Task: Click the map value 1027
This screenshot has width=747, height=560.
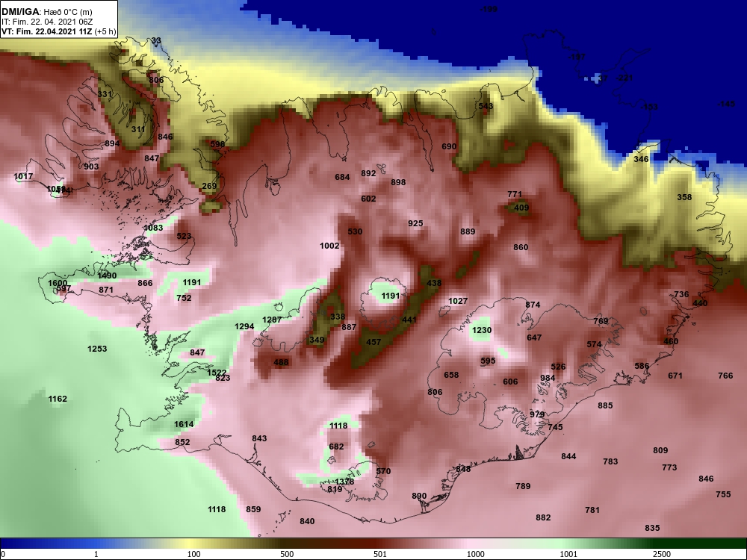Action: click(458, 301)
